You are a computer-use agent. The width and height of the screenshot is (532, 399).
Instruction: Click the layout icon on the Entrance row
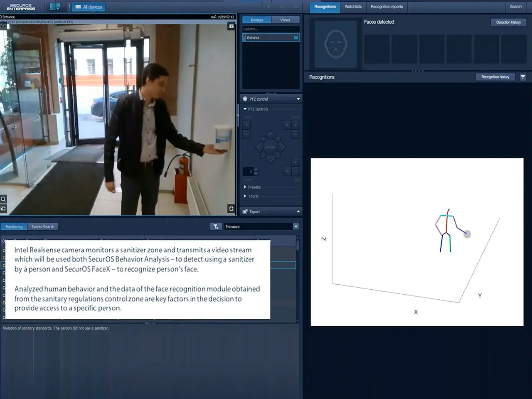(x=296, y=38)
